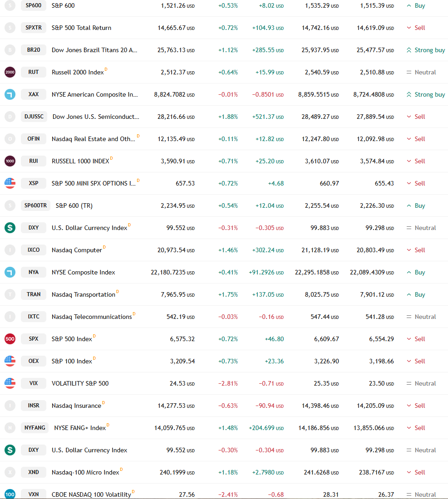Click the delayed data marker on NYSE FANG+ Index
Screen dimensions: 448x499
tap(108, 425)
